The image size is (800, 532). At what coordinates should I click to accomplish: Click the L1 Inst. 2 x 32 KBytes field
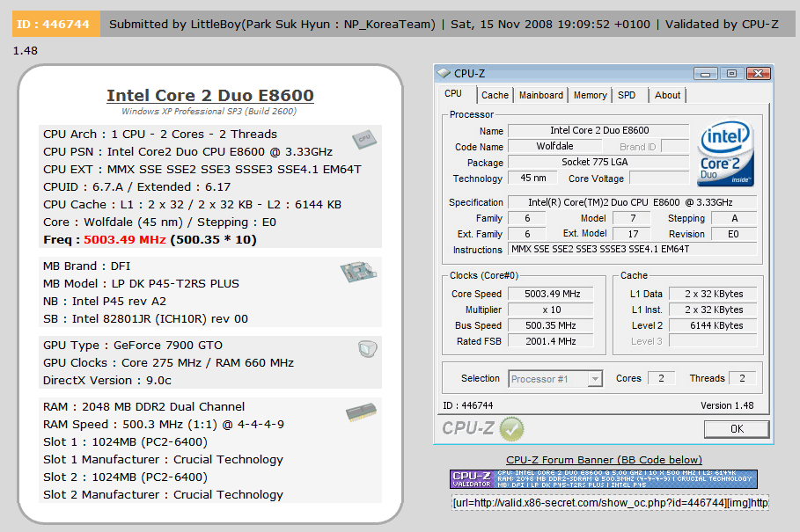713,310
